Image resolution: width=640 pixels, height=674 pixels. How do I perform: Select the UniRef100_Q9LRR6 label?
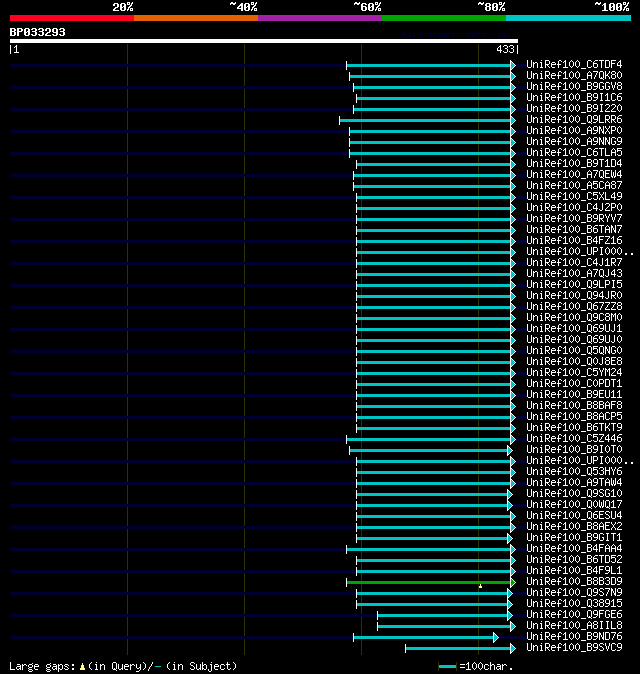pyautogui.click(x=574, y=119)
